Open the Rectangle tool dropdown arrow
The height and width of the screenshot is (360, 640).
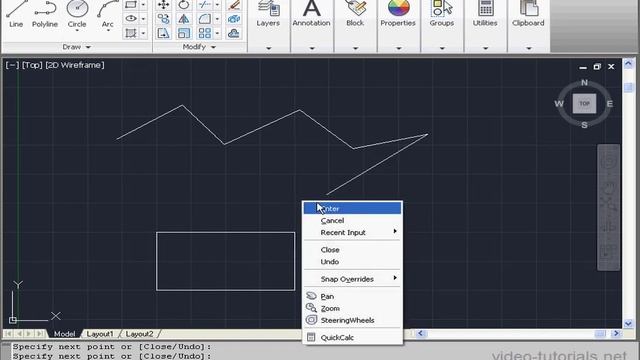(x=143, y=4)
